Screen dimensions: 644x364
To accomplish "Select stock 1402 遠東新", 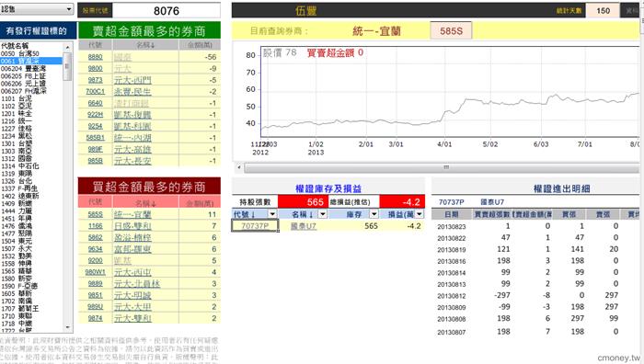I will [31, 196].
